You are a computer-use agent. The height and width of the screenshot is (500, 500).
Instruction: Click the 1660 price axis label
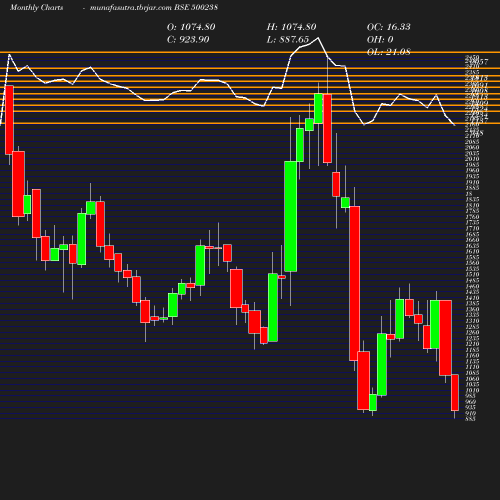472,240
